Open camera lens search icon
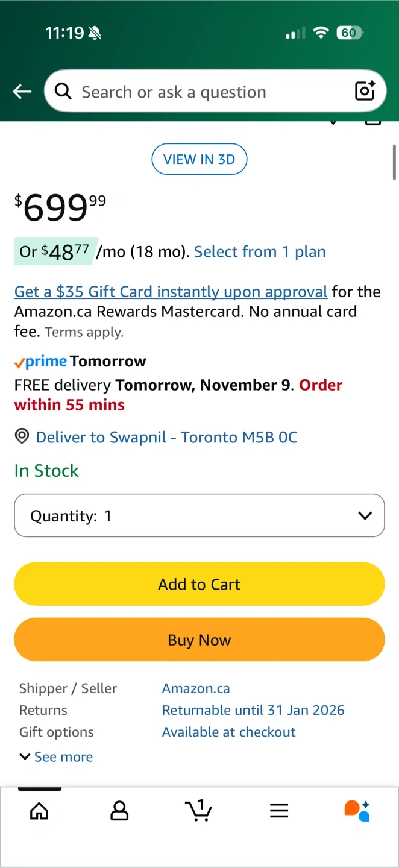Screen dimensions: 399x868 click(x=365, y=91)
